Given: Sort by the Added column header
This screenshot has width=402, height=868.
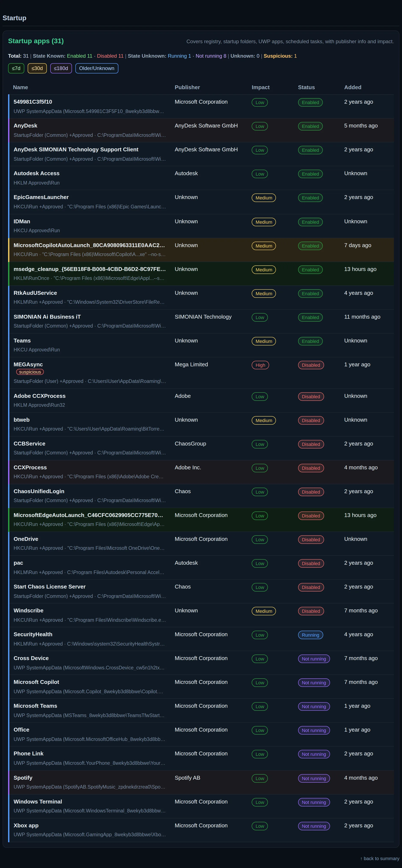Looking at the screenshot, I should pos(353,87).
